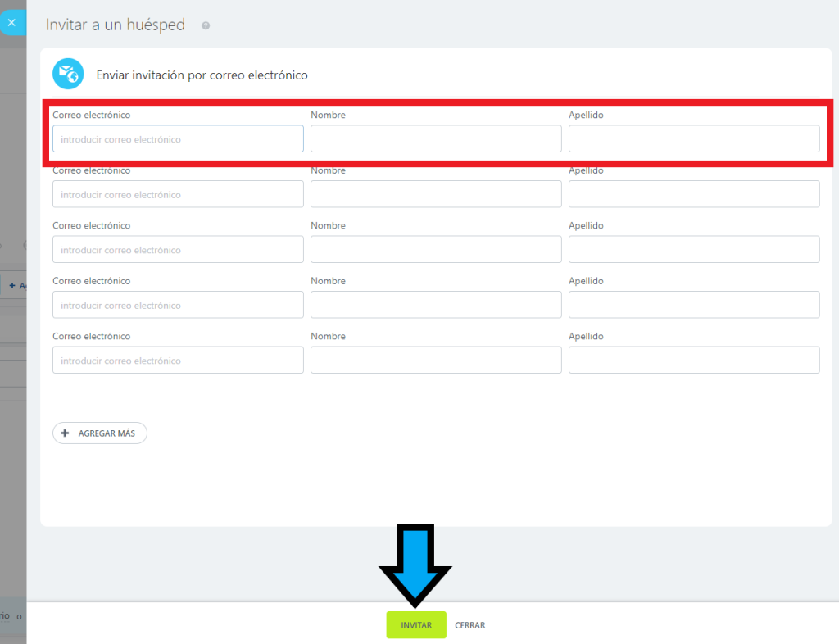Select the third row Correo electrónico field
839x644 pixels.
pos(178,250)
